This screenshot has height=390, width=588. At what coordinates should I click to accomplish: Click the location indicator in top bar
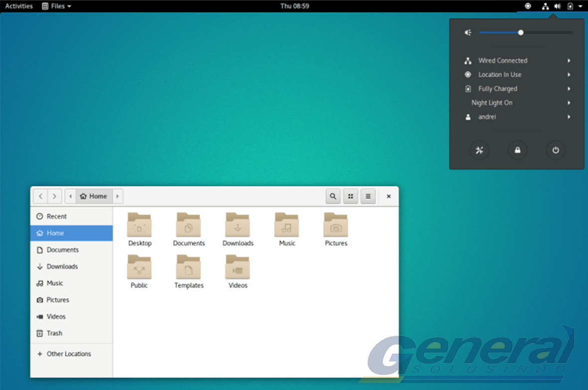tap(528, 6)
